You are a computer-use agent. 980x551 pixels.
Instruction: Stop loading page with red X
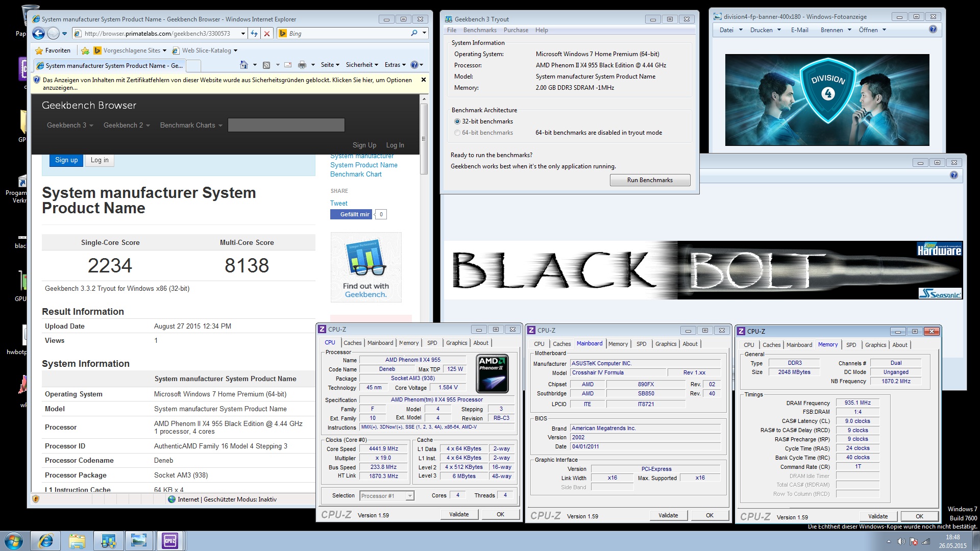[x=266, y=34]
